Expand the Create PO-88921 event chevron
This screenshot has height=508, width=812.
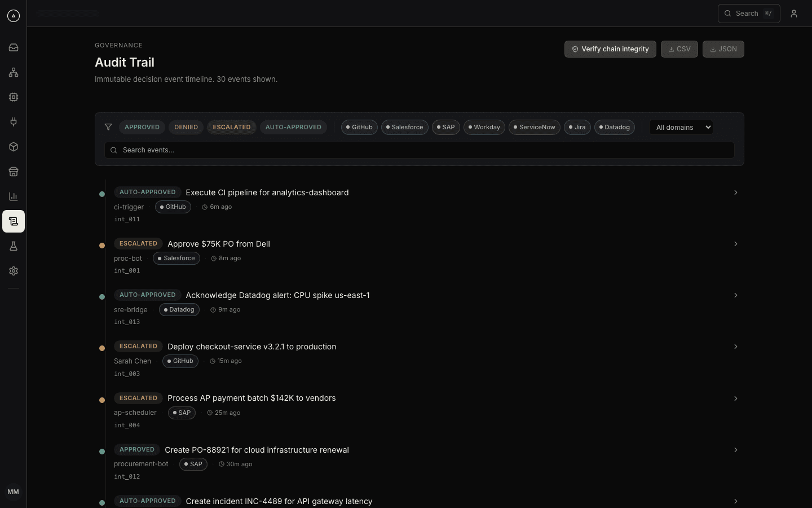736,450
